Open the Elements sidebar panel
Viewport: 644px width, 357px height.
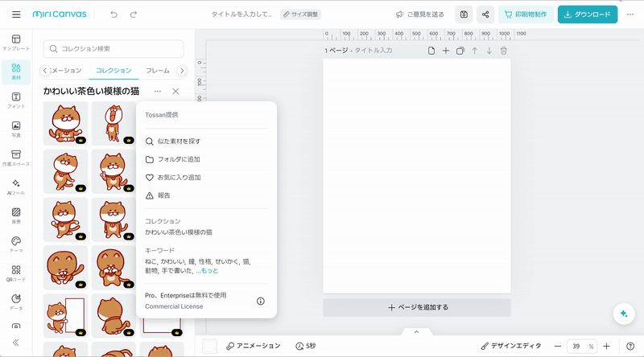(x=16, y=72)
